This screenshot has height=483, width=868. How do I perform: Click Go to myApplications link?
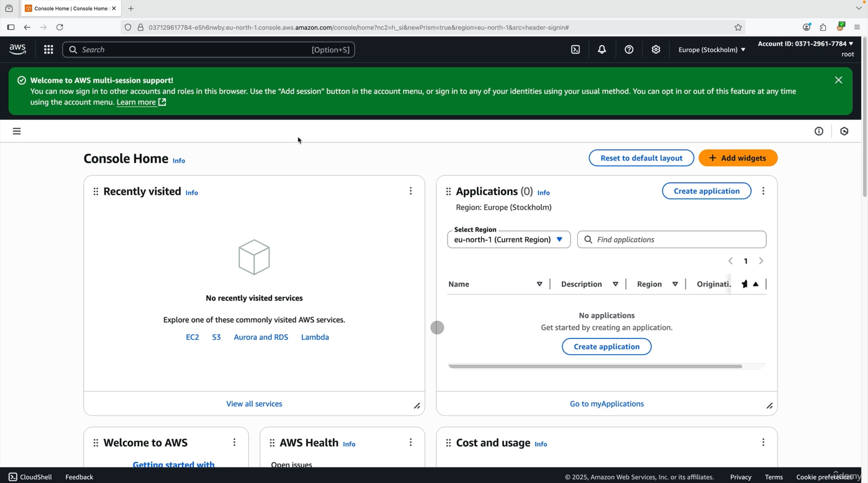606,404
